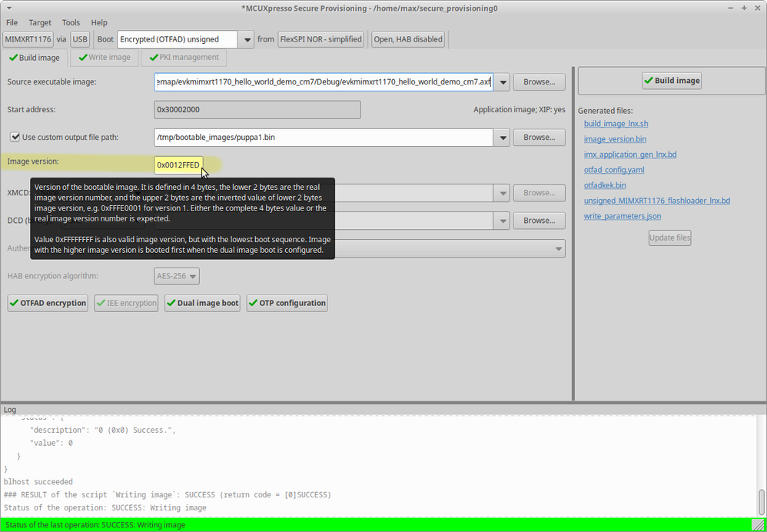Screen dimensions: 767x532
Task: Expand the authentication key dropdown arrow
Action: [558, 248]
